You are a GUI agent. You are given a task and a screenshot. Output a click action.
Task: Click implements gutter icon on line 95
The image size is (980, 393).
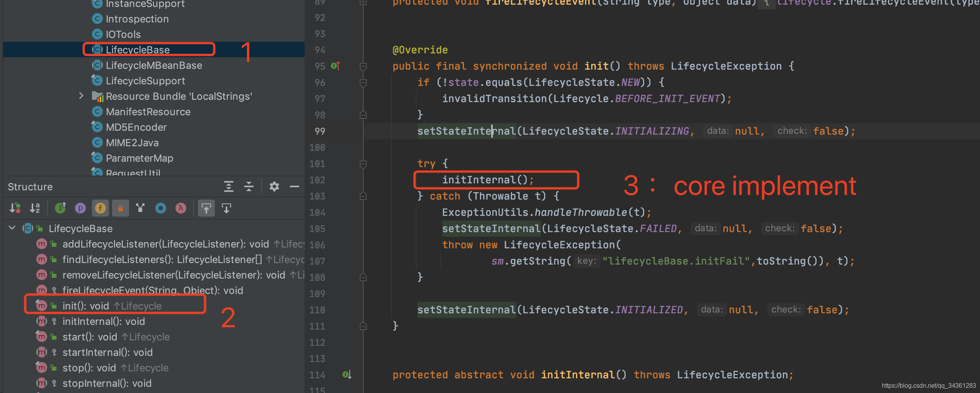tap(335, 66)
